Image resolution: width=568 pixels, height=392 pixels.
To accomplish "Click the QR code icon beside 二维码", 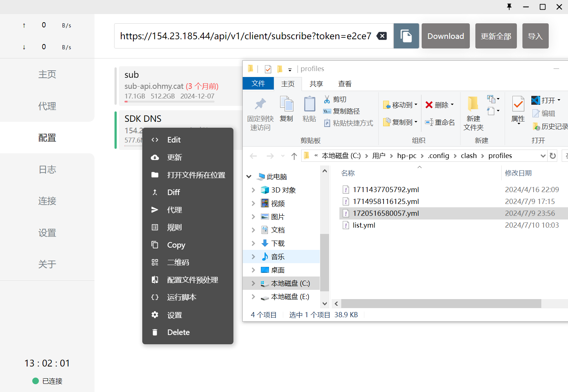I will 155,262.
